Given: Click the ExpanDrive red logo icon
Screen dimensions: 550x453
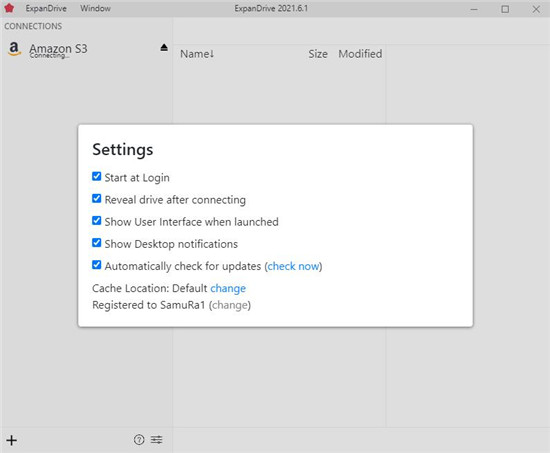Looking at the screenshot, I should click(x=9, y=8).
